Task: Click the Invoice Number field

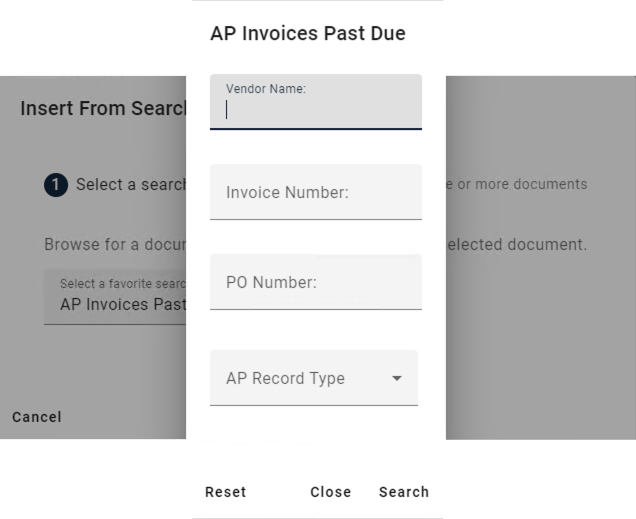Action: point(315,192)
